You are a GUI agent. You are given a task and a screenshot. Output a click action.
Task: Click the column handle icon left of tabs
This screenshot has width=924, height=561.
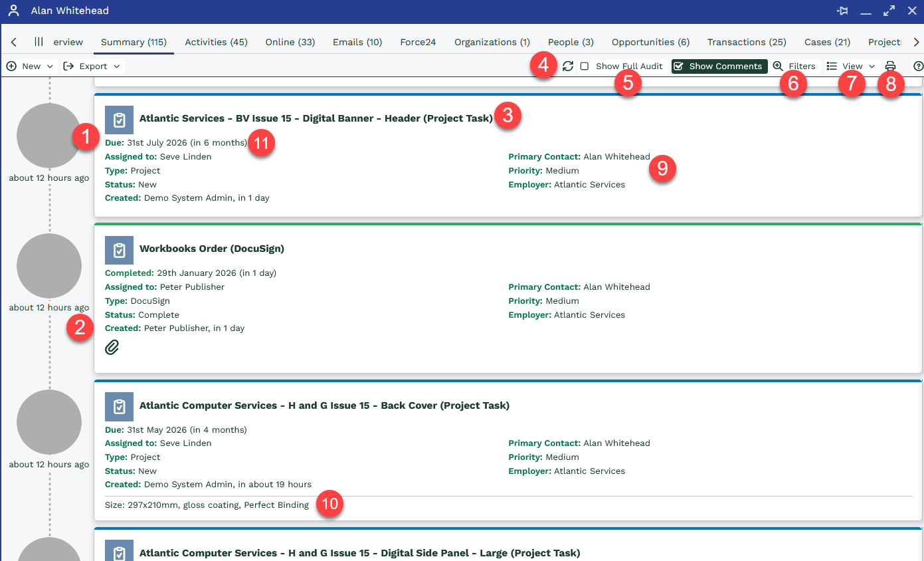coord(39,42)
